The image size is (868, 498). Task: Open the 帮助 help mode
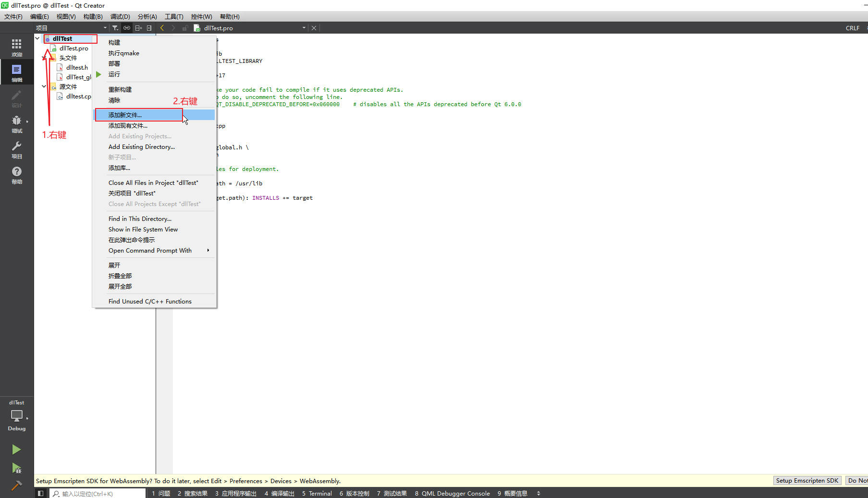16,174
